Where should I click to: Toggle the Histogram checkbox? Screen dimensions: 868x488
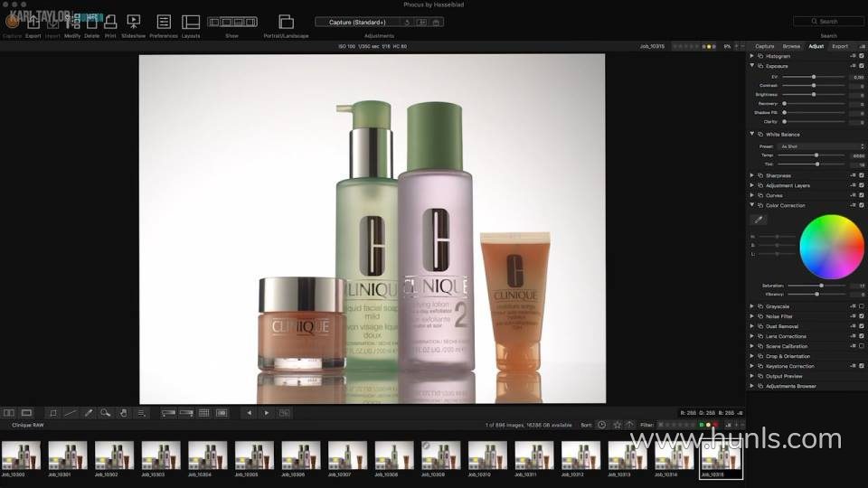click(x=862, y=56)
